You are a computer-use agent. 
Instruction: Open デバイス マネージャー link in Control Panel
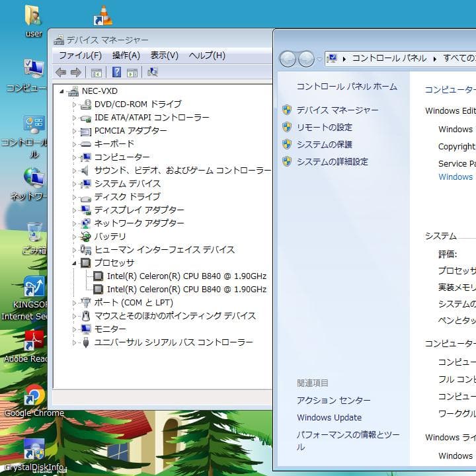[337, 110]
